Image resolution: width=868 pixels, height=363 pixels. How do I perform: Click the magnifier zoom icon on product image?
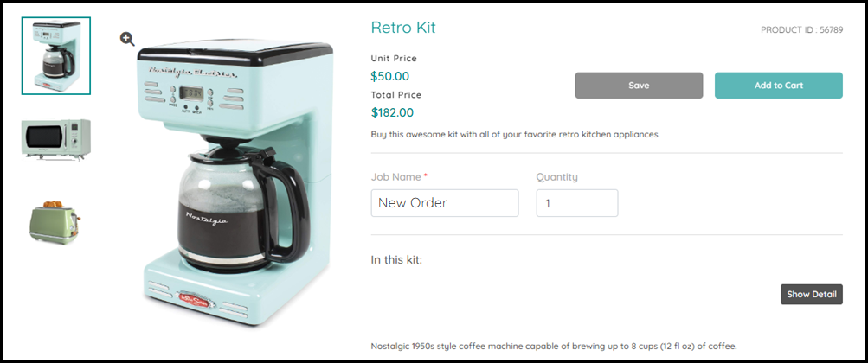point(127,38)
